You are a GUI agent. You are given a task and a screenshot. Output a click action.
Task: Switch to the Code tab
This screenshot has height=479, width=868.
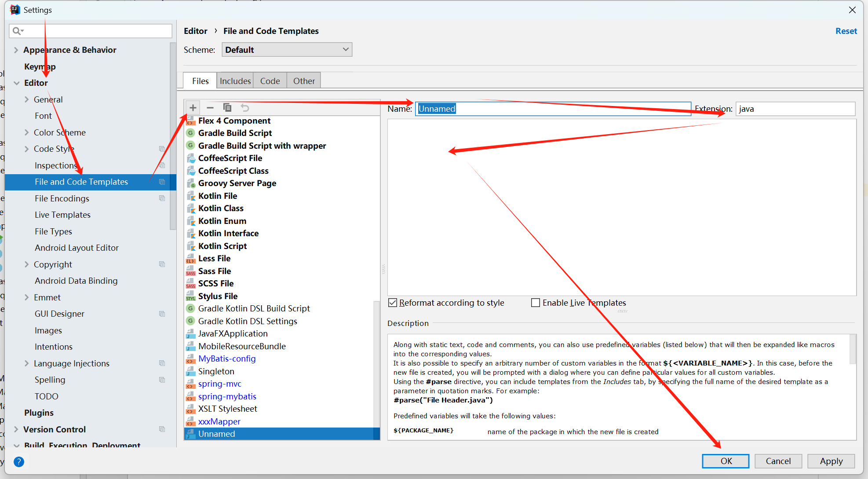click(x=270, y=81)
